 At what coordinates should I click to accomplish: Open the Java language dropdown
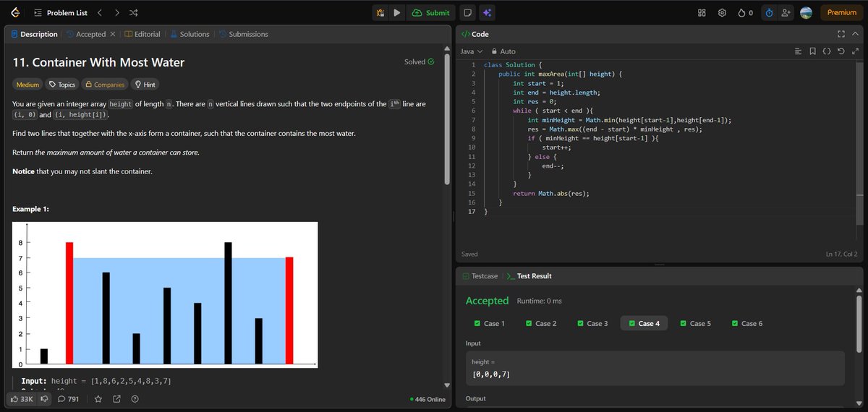(472, 51)
